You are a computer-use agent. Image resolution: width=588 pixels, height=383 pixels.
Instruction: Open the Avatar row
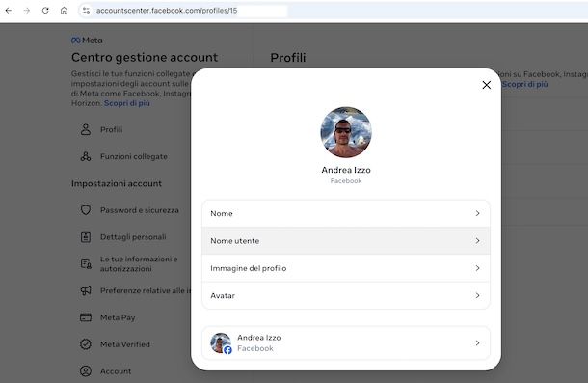point(346,296)
